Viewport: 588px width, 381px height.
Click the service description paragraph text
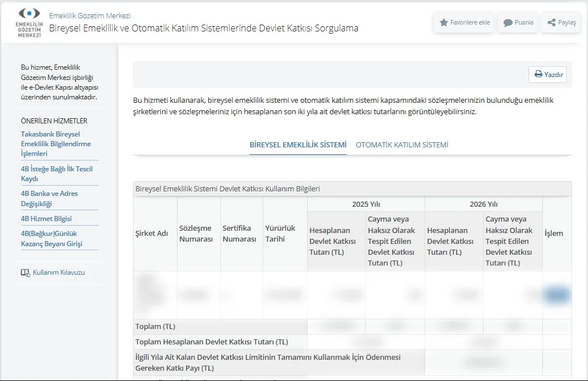click(343, 106)
